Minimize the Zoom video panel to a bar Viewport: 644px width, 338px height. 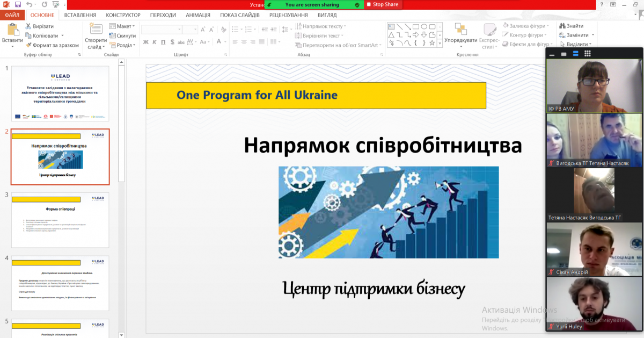click(x=551, y=54)
